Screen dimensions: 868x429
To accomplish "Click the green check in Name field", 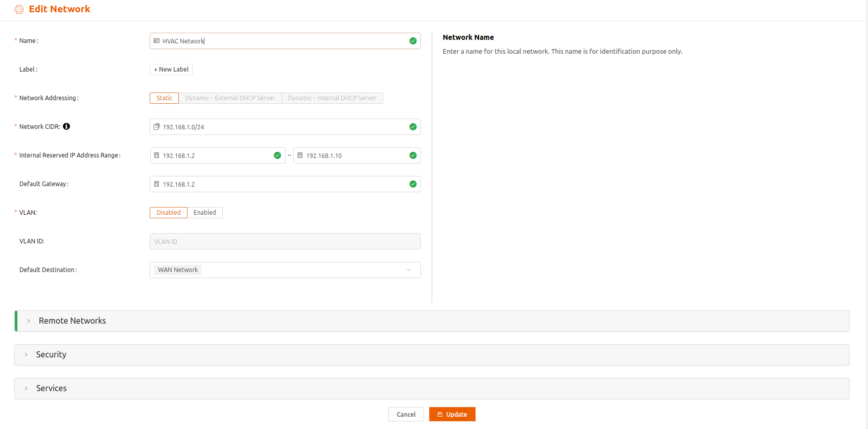I will pos(413,41).
